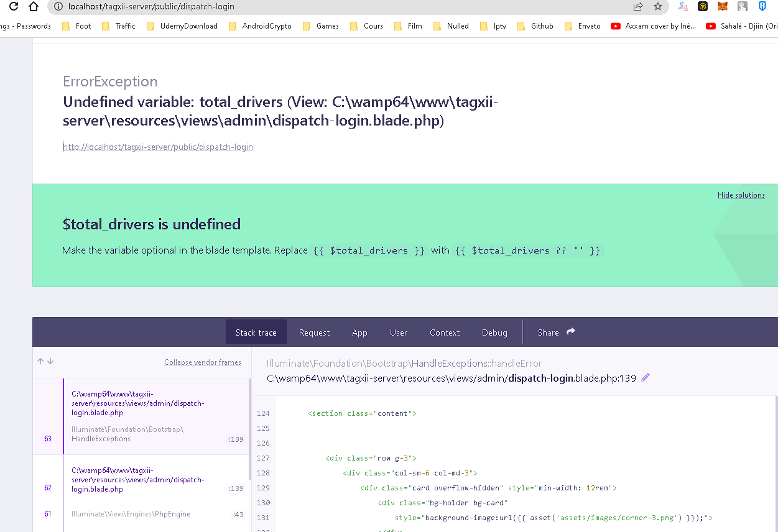Open the Film bookmarks folder
Viewport: 778px width, 532px height.
pyautogui.click(x=407, y=26)
